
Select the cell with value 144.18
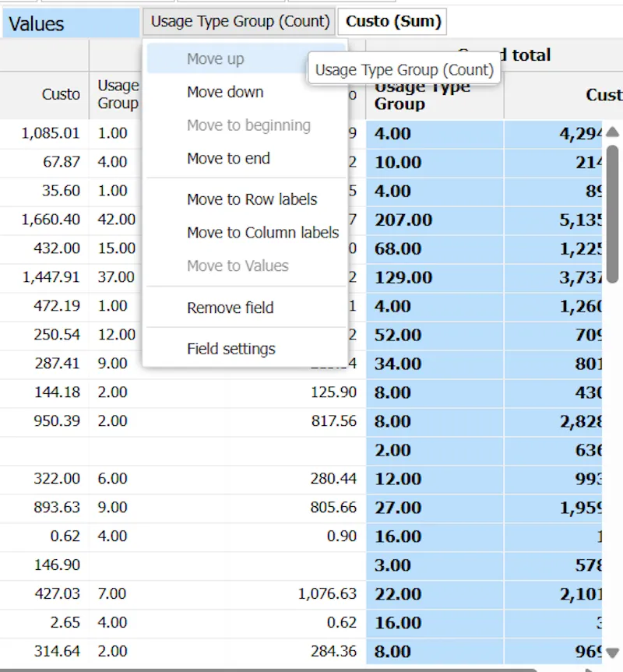point(44,392)
